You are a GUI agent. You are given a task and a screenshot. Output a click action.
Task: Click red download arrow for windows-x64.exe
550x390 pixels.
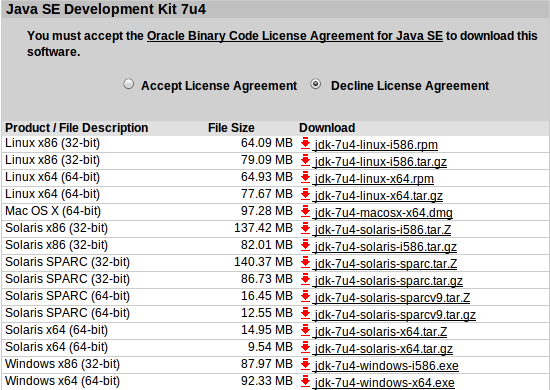point(306,381)
